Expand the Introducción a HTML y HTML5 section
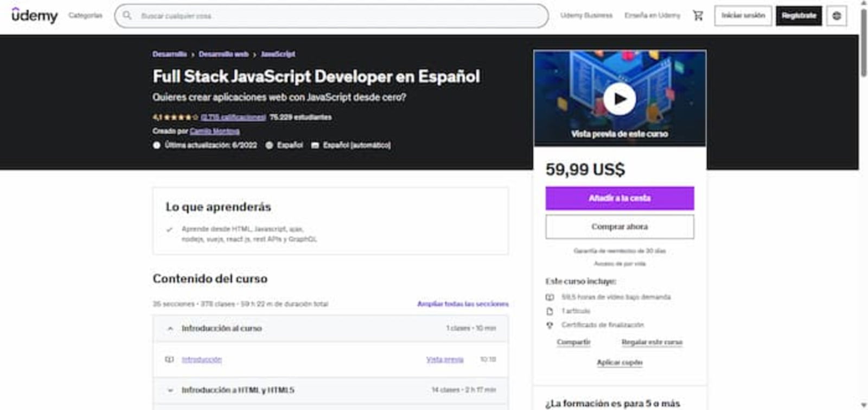Image resolution: width=868 pixels, height=410 pixels. [330, 390]
